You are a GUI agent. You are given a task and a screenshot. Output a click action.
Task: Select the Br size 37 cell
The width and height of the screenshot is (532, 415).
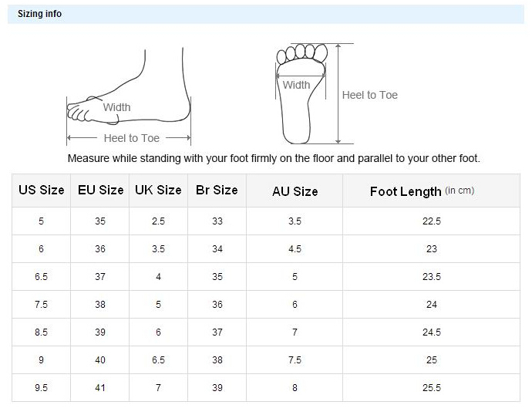pos(217,332)
